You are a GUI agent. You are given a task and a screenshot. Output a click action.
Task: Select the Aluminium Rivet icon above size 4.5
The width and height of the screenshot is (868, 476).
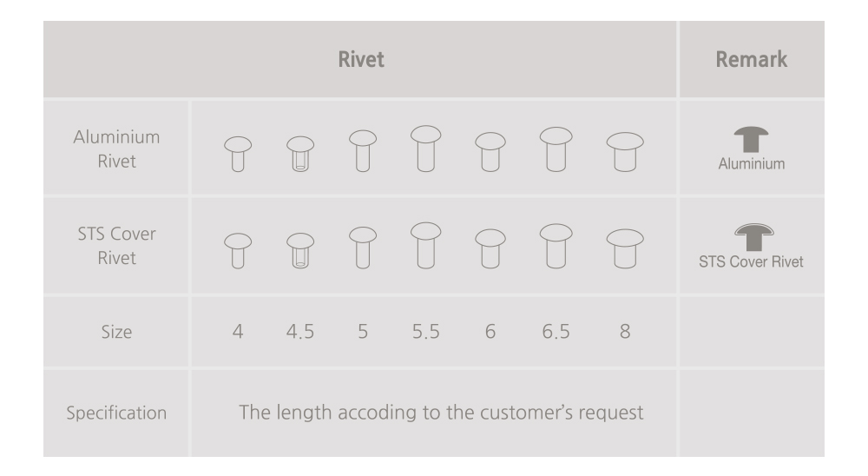coord(299,154)
